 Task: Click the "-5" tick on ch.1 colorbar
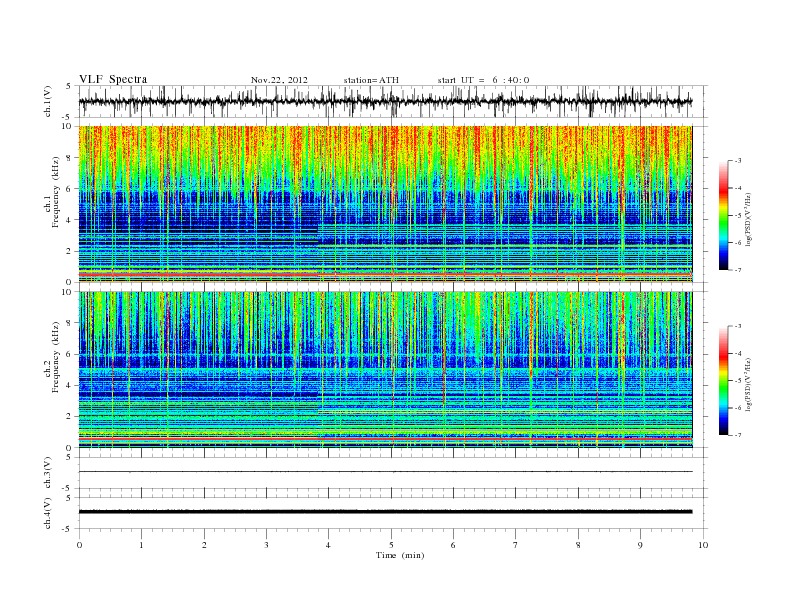point(738,215)
